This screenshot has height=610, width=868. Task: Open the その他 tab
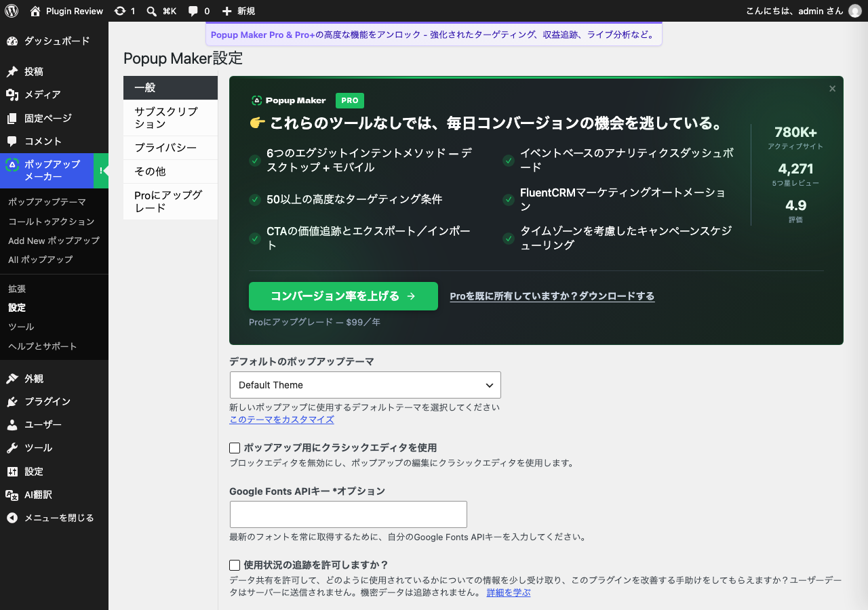pyautogui.click(x=170, y=171)
